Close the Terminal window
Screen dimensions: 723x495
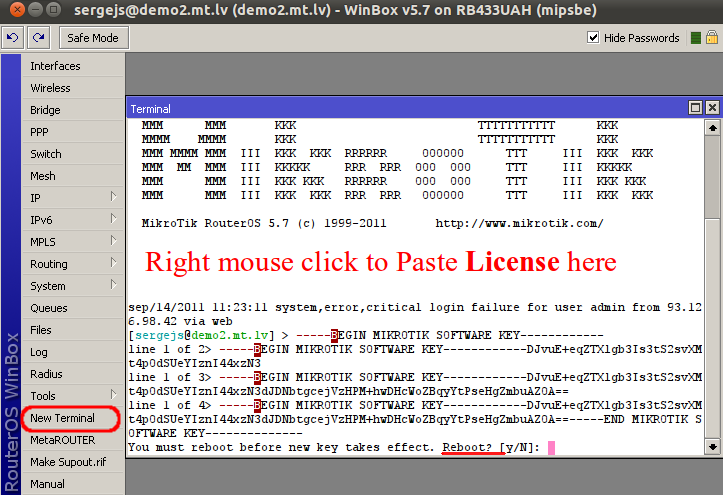point(711,108)
